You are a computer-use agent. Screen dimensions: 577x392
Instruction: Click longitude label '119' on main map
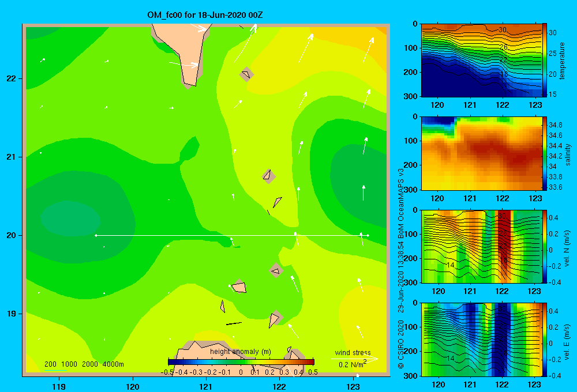(59, 386)
